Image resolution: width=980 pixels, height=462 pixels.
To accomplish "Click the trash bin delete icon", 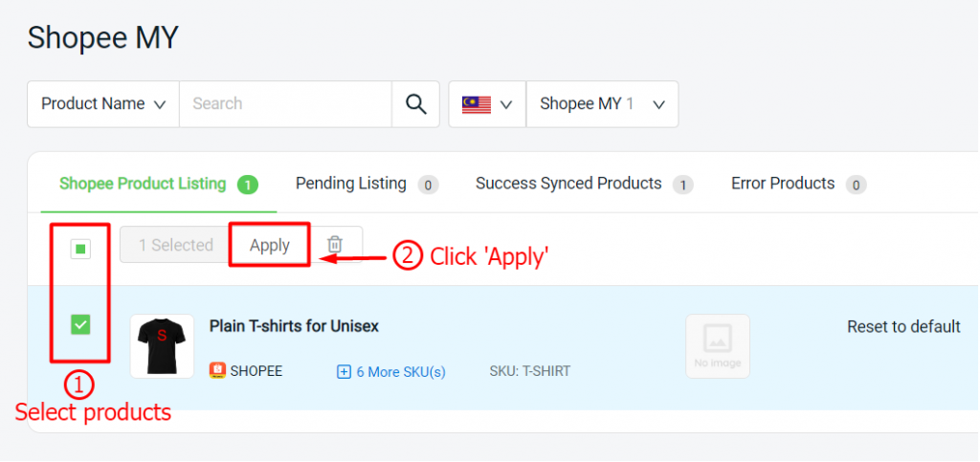I will pyautogui.click(x=335, y=244).
